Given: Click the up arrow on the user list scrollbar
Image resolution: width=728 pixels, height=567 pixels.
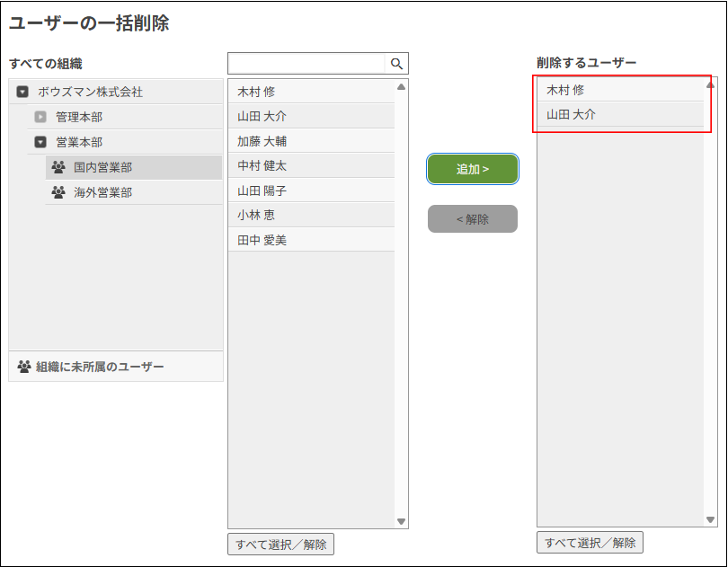Looking at the screenshot, I should [x=400, y=87].
